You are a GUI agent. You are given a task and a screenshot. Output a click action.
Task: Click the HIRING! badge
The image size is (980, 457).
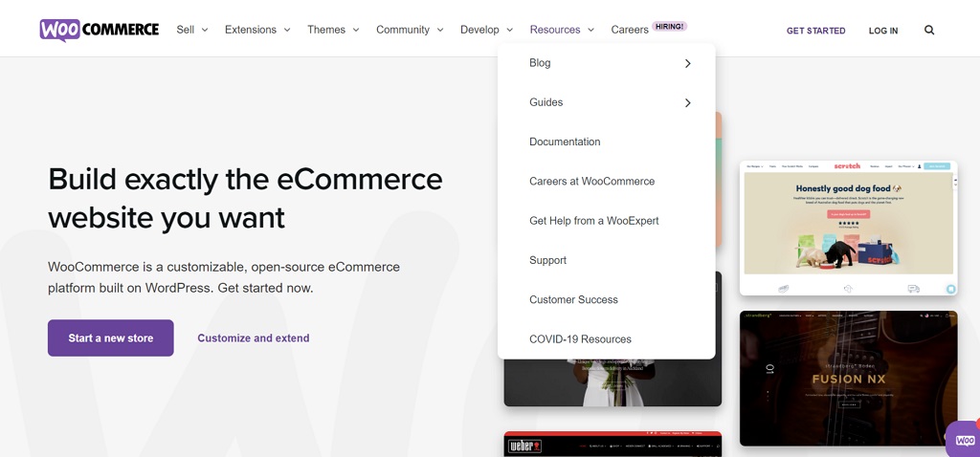669,26
